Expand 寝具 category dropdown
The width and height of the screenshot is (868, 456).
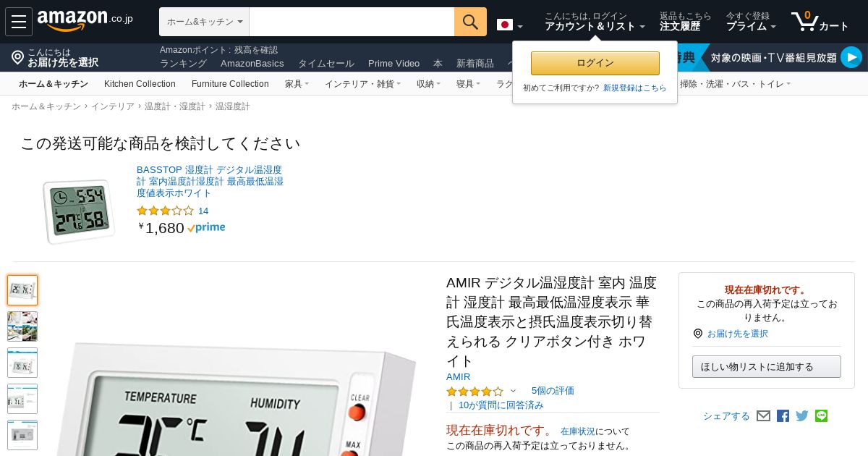click(x=469, y=84)
